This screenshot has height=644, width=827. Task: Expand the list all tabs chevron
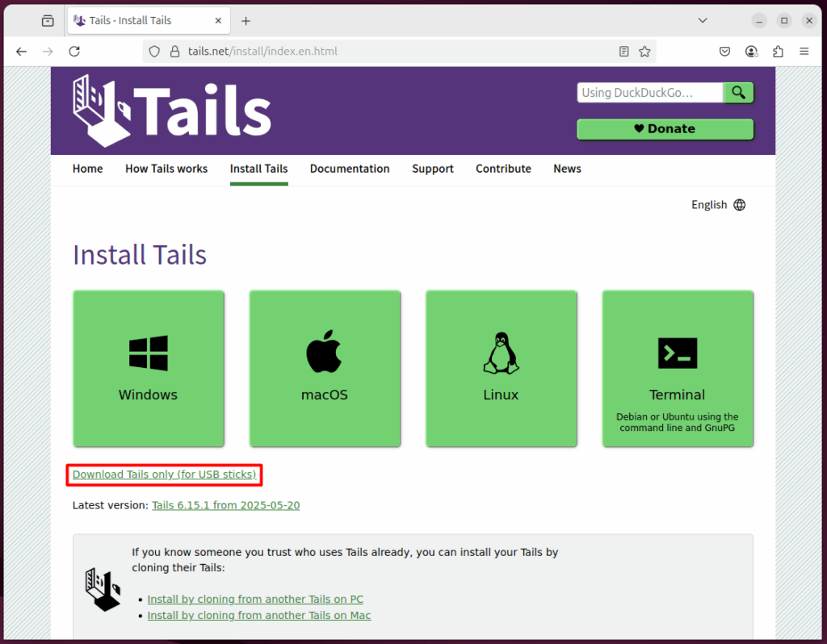(x=703, y=20)
